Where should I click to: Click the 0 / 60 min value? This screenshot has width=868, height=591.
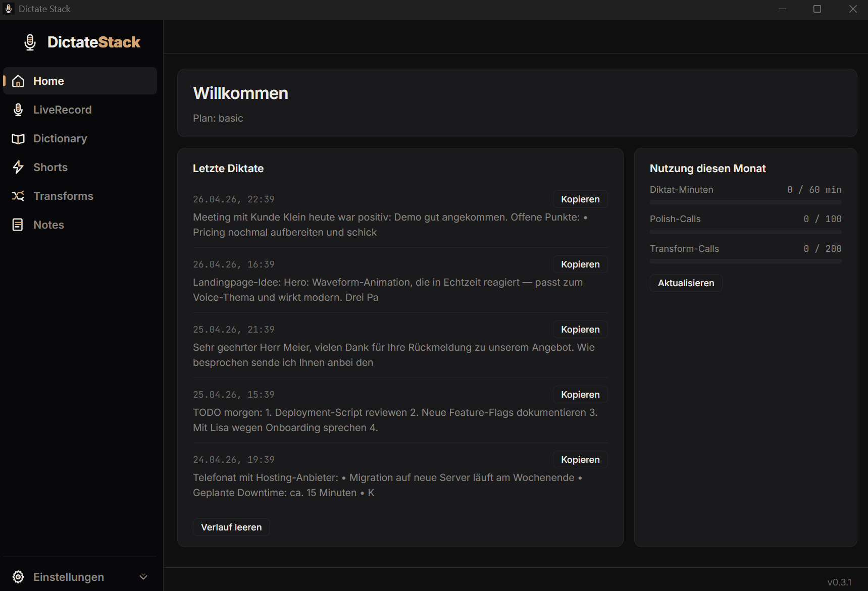click(x=814, y=190)
